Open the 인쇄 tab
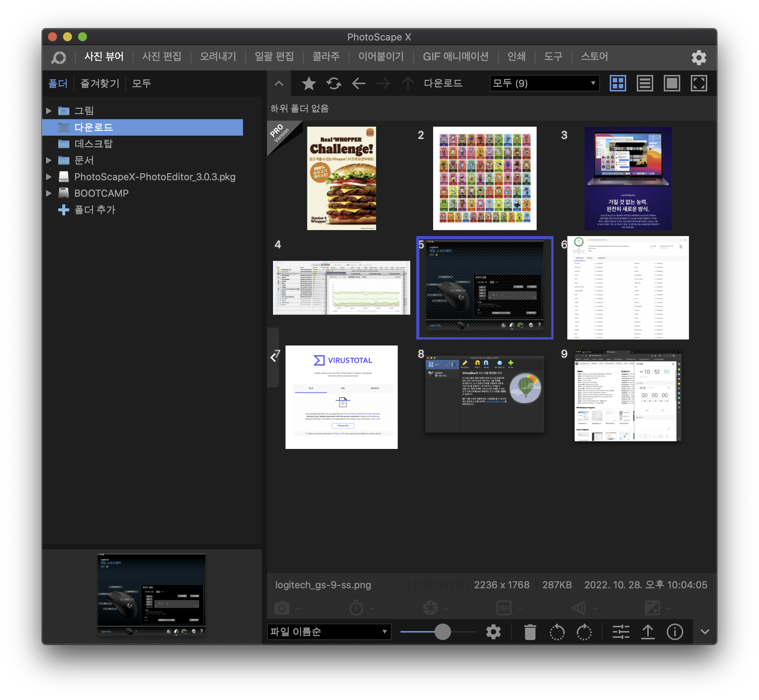Image resolution: width=759 pixels, height=700 pixels. tap(516, 57)
